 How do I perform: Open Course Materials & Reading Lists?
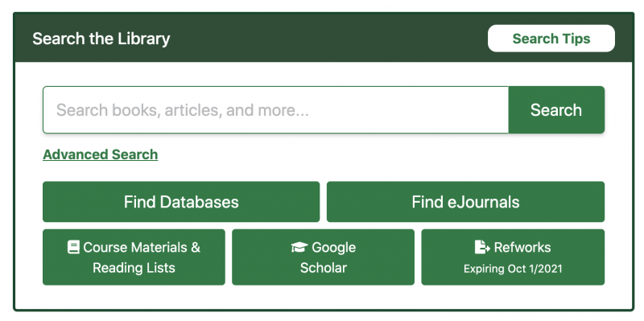(134, 257)
